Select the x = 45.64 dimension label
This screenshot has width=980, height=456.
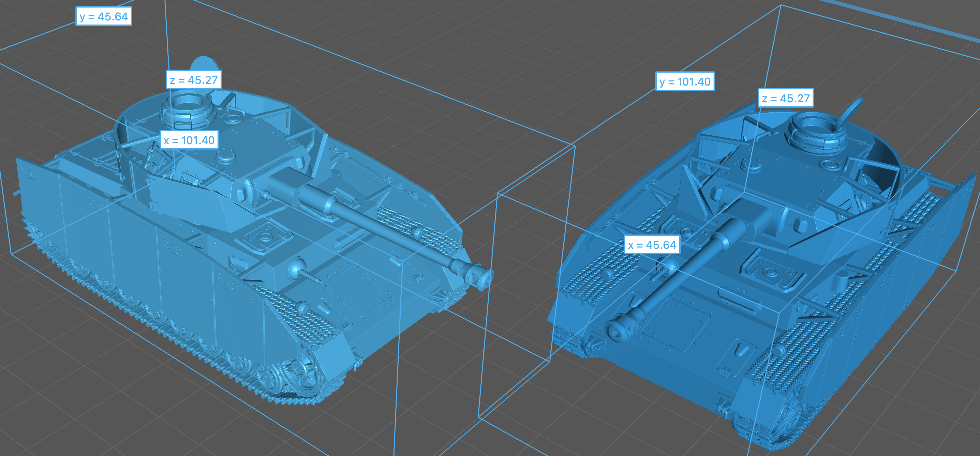click(652, 245)
